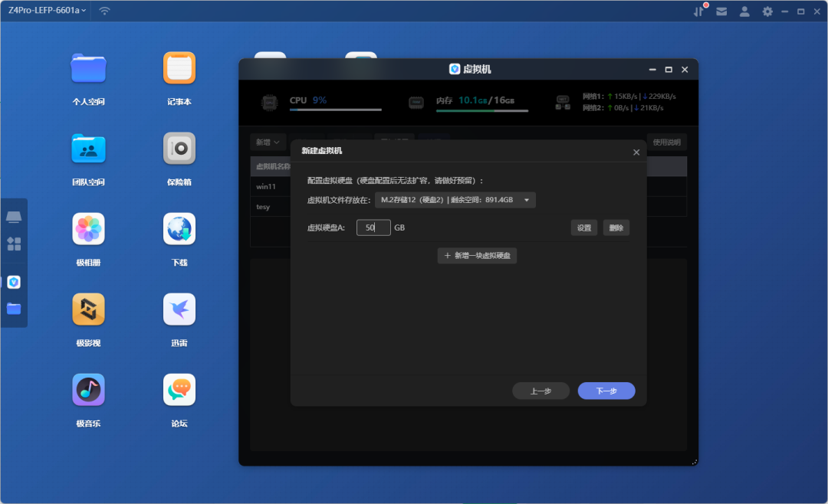Click the Wi-Fi icon in top bar

(104, 11)
